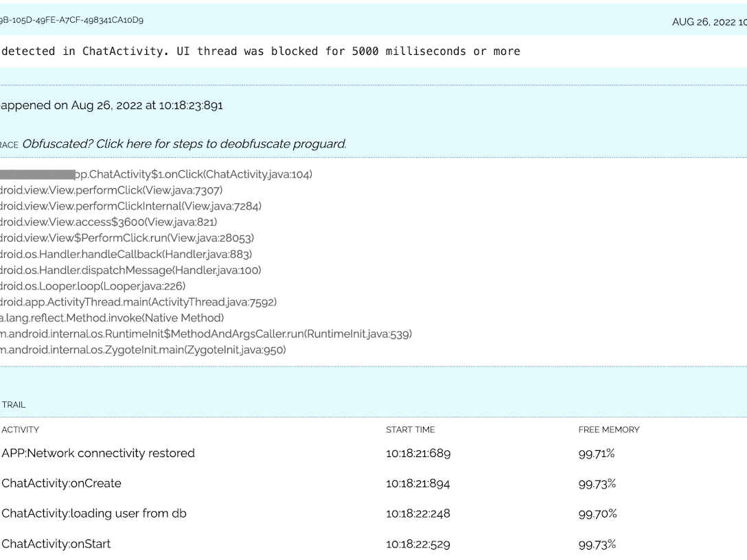Select the ChatActivity:onCreate trail entry
The width and height of the screenshot is (747, 560).
(62, 484)
